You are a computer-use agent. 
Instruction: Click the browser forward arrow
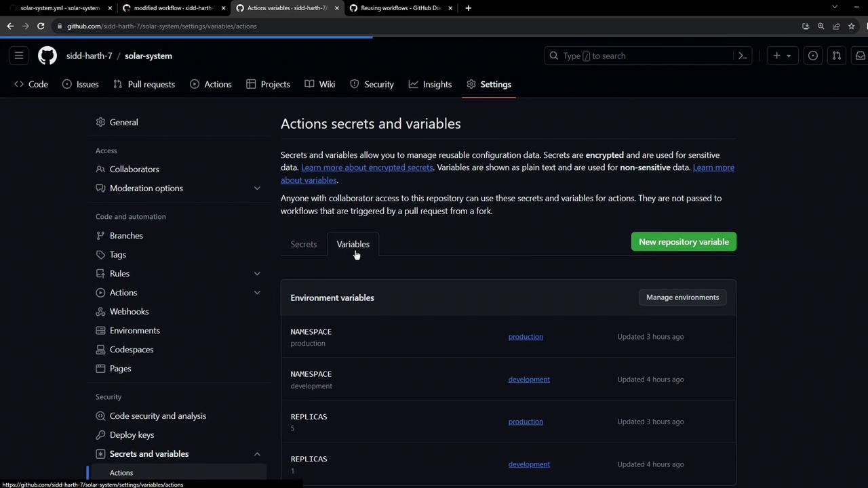point(26,26)
